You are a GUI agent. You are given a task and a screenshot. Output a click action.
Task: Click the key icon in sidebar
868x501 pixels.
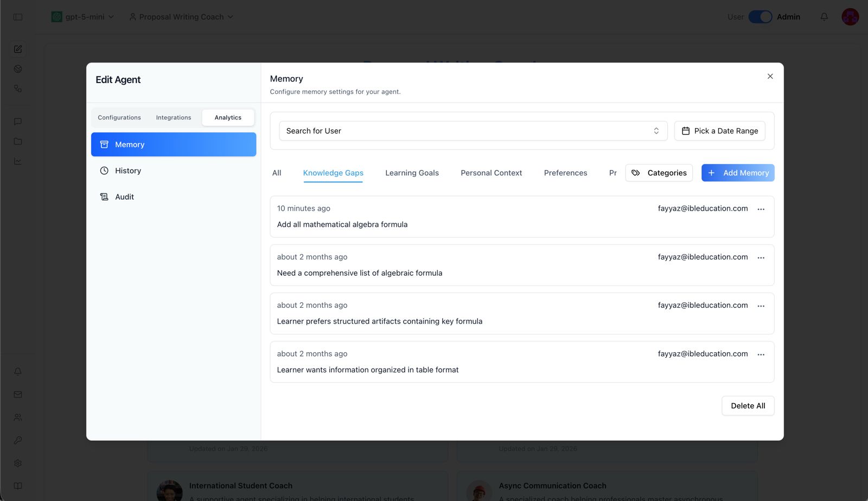pyautogui.click(x=18, y=440)
